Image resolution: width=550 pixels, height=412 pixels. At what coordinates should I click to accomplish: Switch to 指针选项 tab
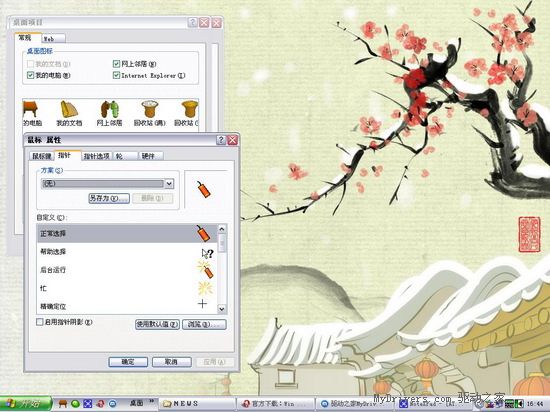pyautogui.click(x=96, y=156)
